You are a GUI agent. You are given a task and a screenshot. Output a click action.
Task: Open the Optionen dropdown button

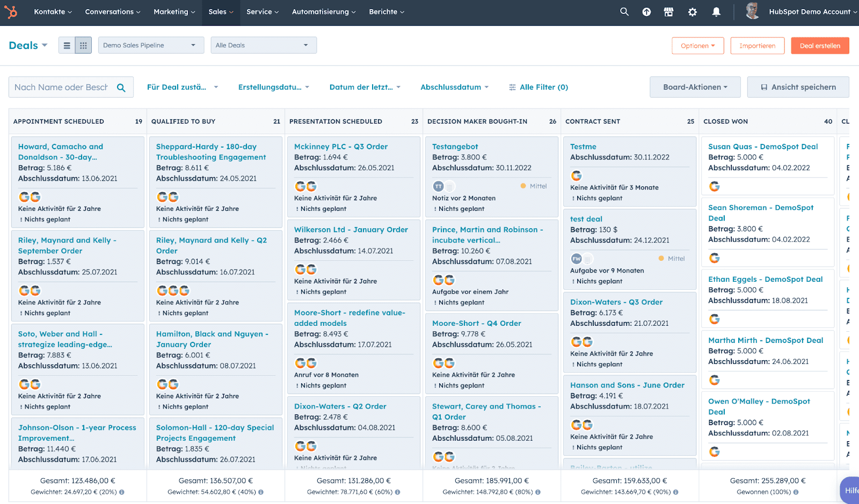[698, 46]
